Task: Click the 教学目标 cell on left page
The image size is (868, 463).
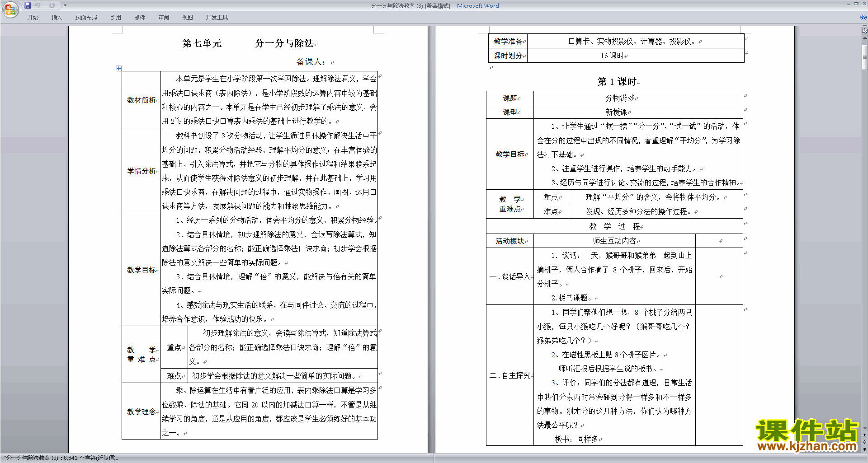Action: pyautogui.click(x=142, y=270)
